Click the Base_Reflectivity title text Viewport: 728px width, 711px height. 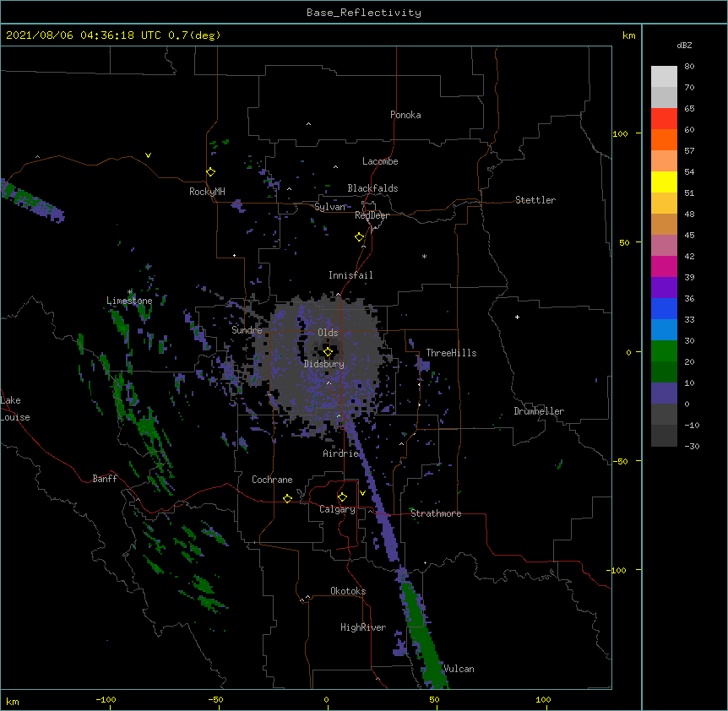tap(364, 13)
